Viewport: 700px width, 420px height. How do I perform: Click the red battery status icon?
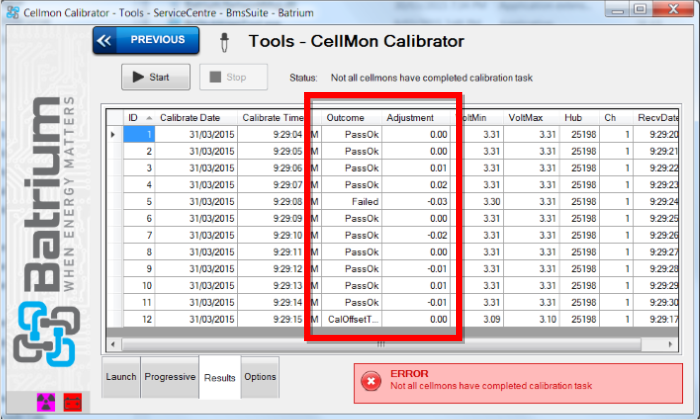click(72, 402)
